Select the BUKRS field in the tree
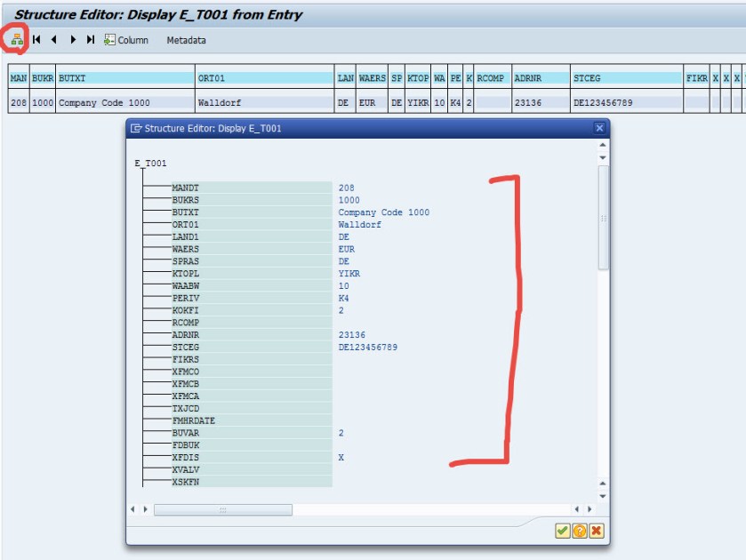The height and width of the screenshot is (560, 746). tap(252, 200)
